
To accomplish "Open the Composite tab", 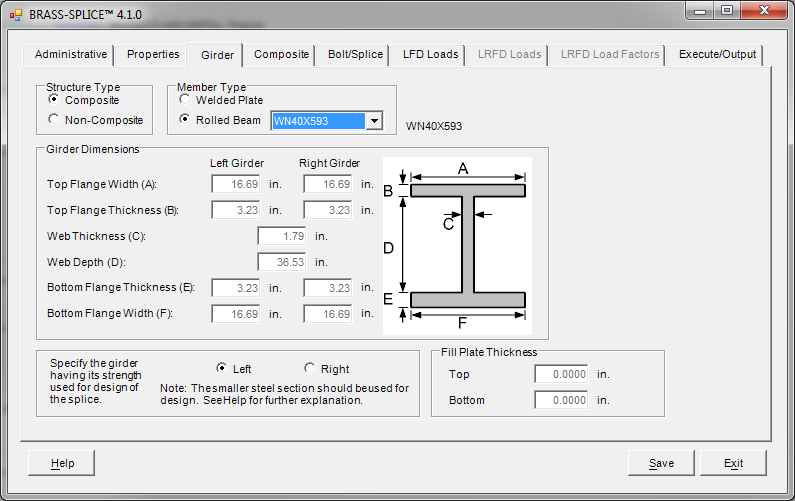I will click(281, 54).
